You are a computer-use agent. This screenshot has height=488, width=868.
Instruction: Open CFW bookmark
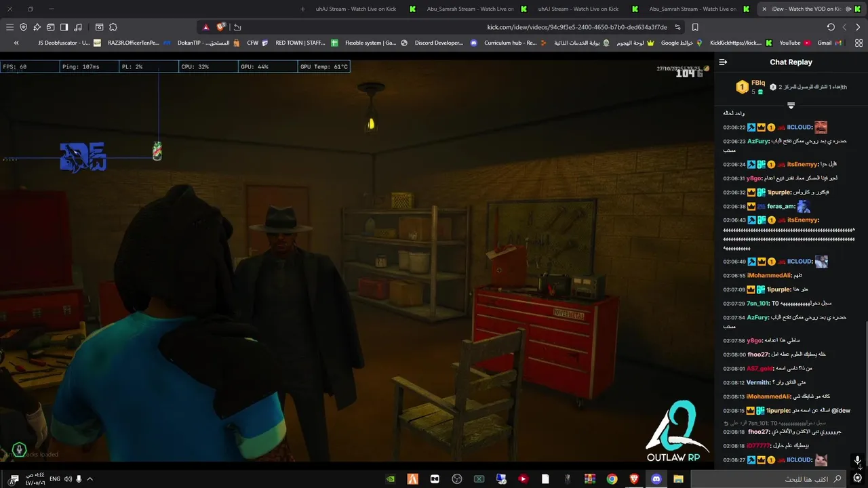click(x=258, y=43)
